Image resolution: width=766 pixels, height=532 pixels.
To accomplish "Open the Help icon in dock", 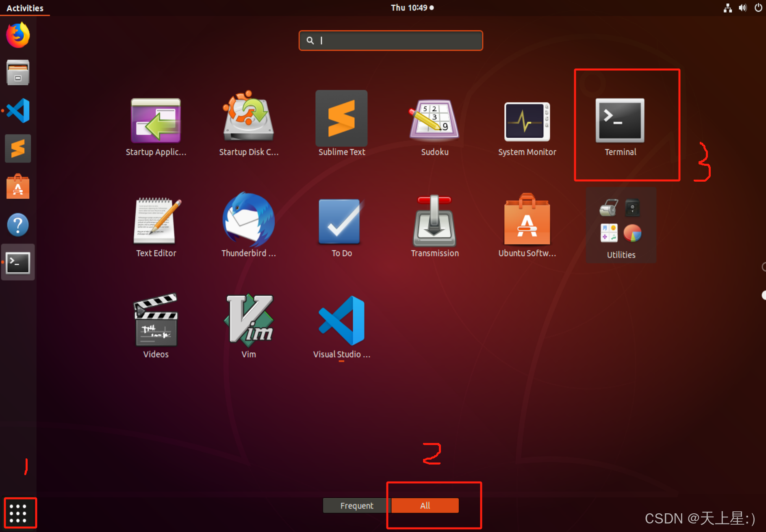I will pos(18,225).
